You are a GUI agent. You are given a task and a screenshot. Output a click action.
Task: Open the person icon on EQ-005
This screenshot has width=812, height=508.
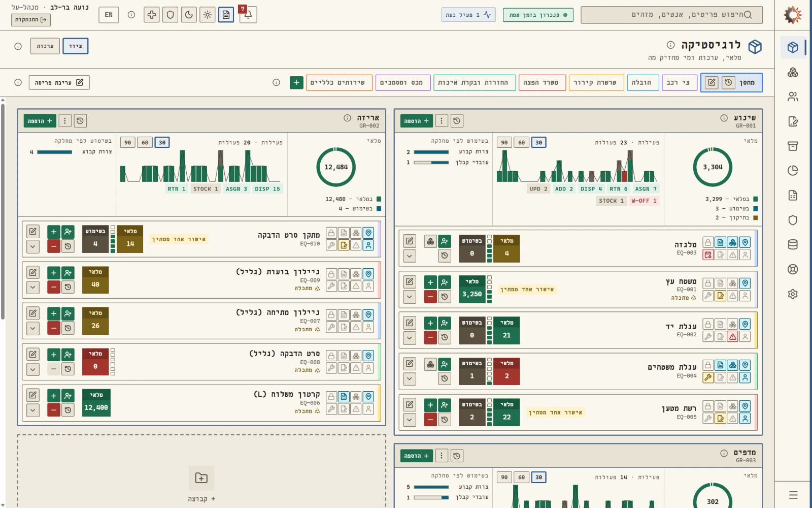[745, 419]
